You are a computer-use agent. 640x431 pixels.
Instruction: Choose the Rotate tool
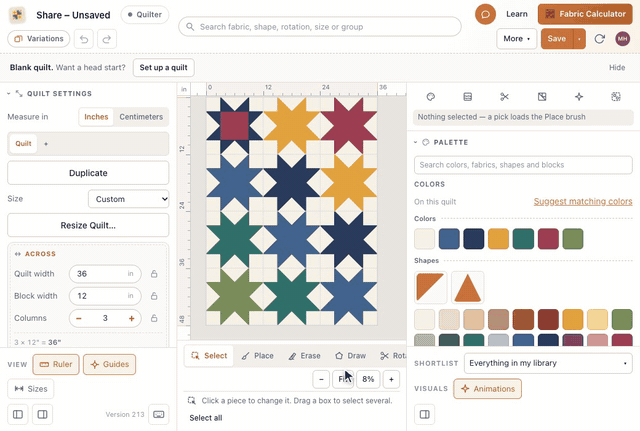click(392, 355)
